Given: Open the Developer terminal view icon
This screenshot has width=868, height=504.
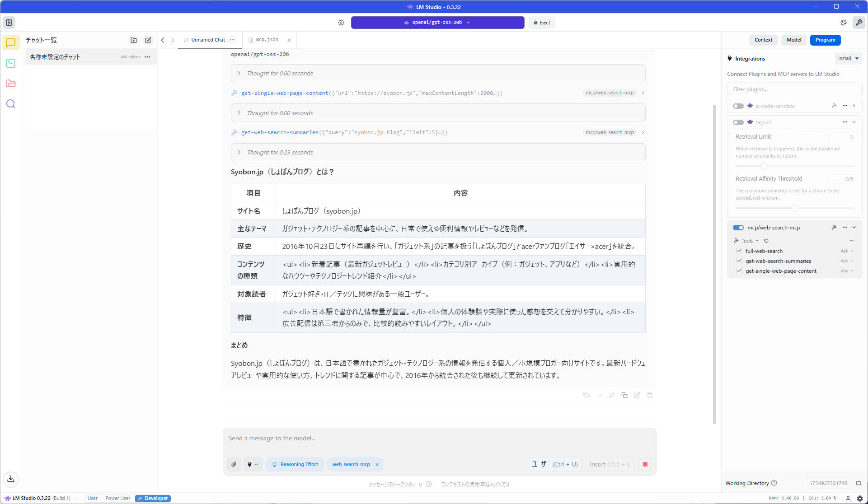Looking at the screenshot, I should 11,63.
